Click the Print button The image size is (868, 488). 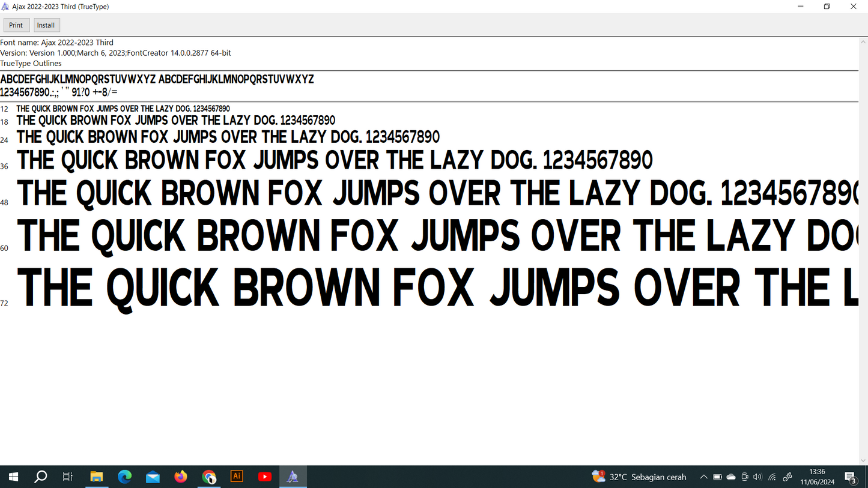16,25
